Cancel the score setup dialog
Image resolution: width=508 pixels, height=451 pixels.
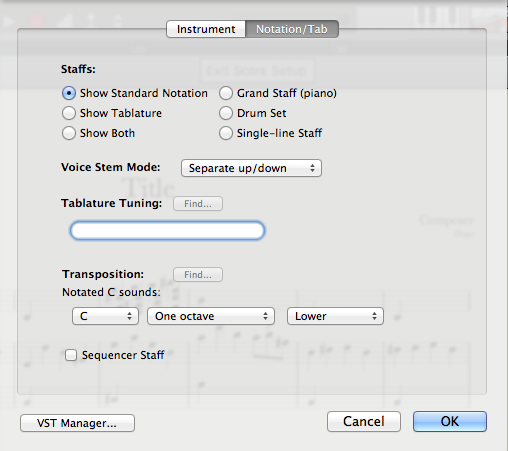click(364, 421)
